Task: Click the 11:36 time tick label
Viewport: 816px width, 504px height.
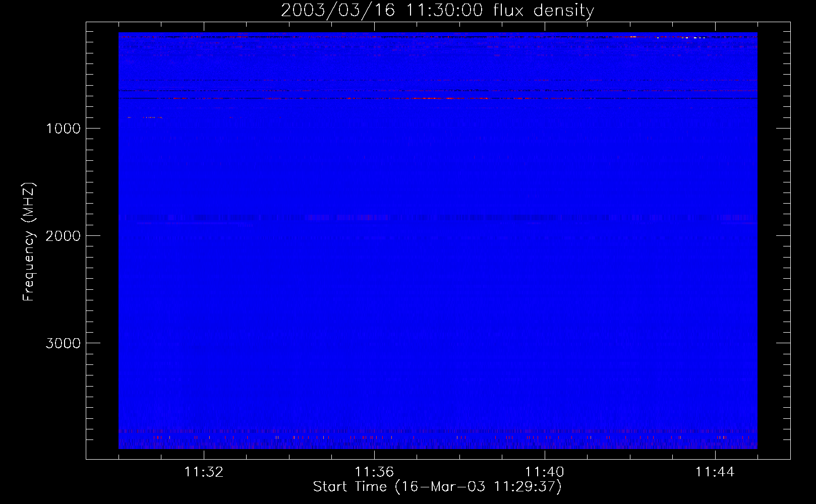Action: pos(374,472)
